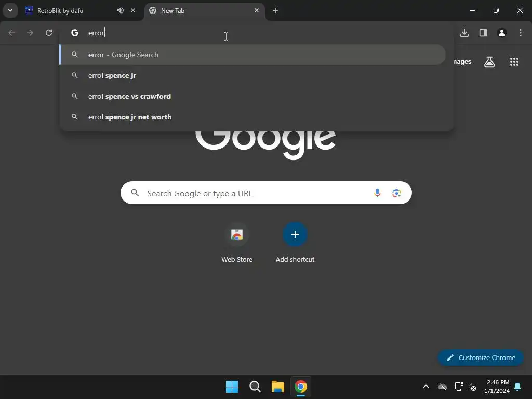Open the tab search dropdown arrow

[x=10, y=10]
